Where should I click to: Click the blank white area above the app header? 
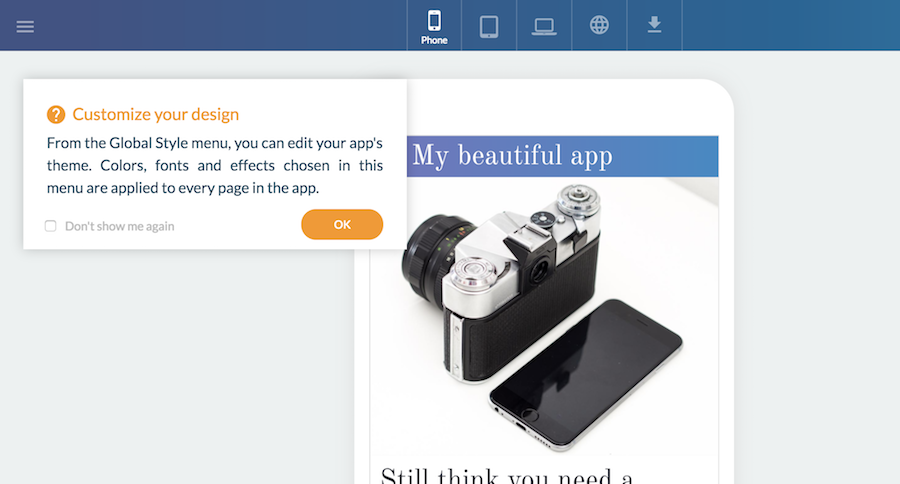pyautogui.click(x=560, y=108)
